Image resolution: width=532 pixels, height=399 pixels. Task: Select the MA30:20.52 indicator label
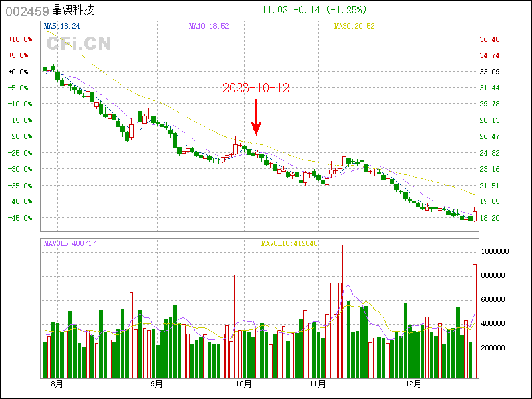[354, 26]
